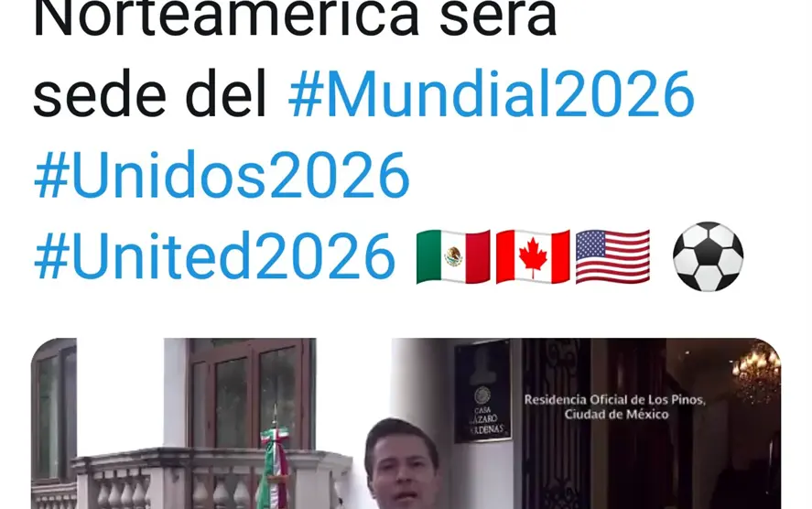The width and height of the screenshot is (812, 509).
Task: Open the #Unidos2026 hashtag link
Action: coord(222,175)
